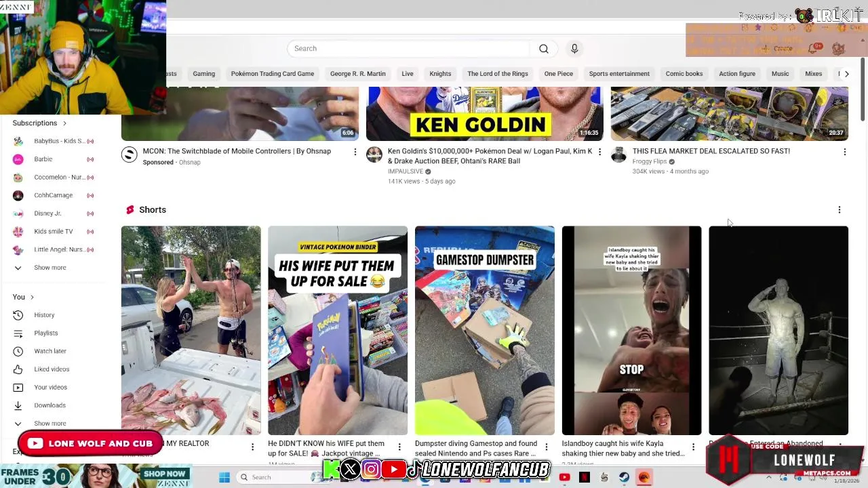The height and width of the screenshot is (488, 868).
Task: Open Froggy Flips channel avatar
Action: (x=618, y=155)
